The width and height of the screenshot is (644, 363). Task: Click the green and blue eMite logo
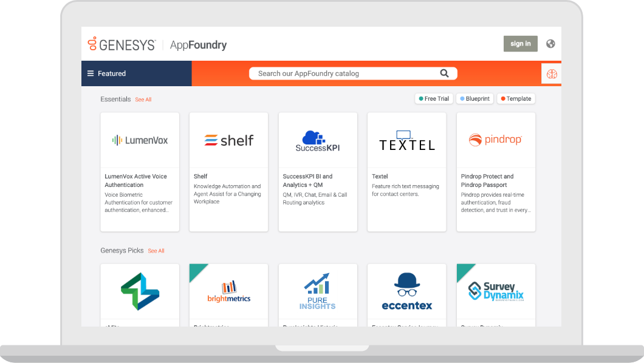tap(140, 291)
